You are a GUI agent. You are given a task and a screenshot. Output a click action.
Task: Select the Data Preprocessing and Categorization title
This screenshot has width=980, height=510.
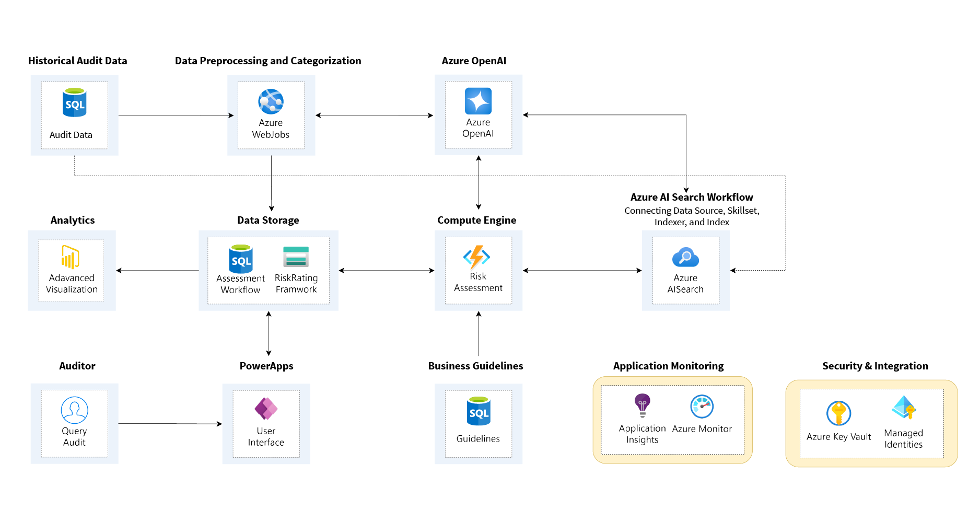(268, 61)
